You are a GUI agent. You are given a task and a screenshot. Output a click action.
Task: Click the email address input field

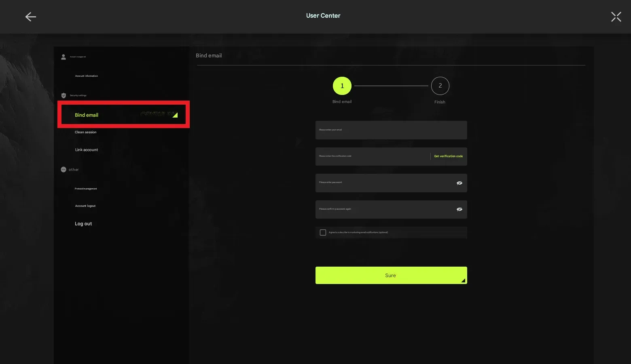coord(391,130)
